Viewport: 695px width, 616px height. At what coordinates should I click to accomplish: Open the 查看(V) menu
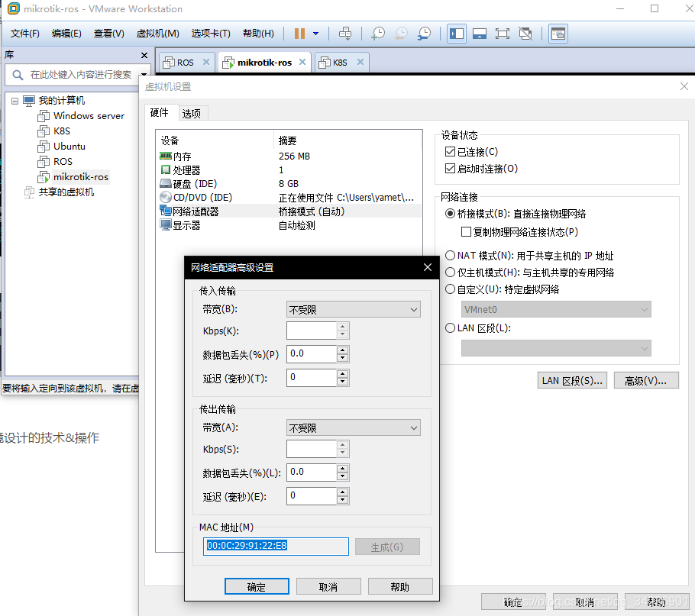pyautogui.click(x=109, y=34)
